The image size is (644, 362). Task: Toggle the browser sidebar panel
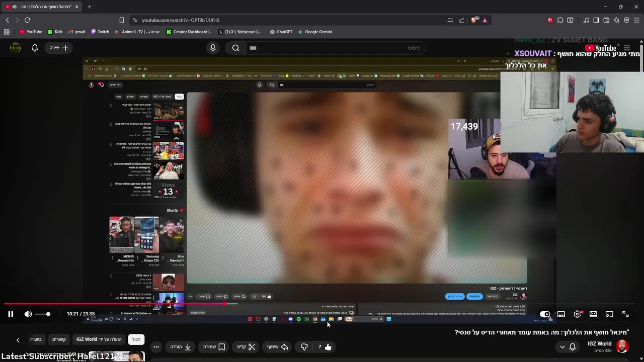[596, 20]
